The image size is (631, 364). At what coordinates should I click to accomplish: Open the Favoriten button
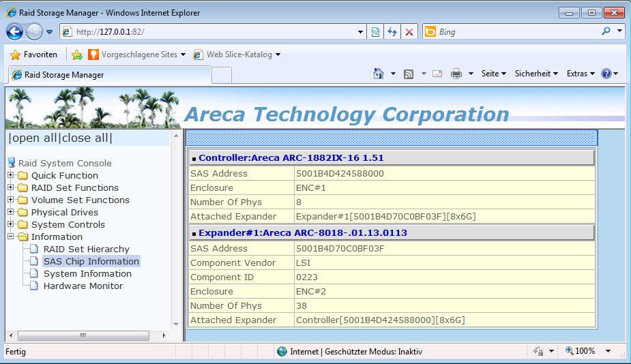point(34,55)
